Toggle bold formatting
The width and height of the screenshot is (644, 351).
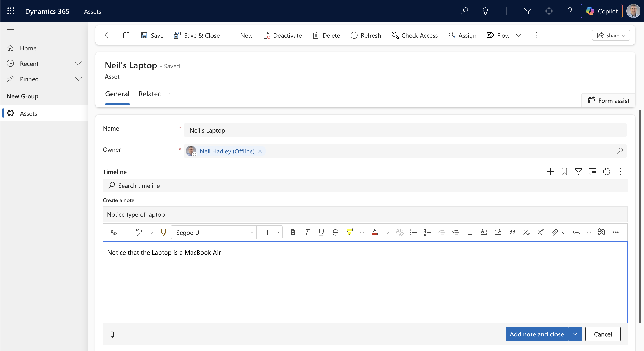(293, 232)
